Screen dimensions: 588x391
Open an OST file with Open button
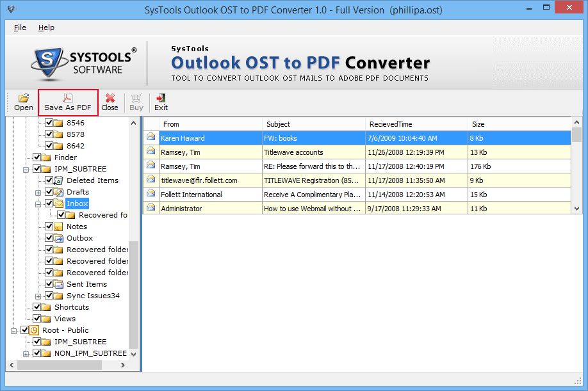(x=24, y=102)
